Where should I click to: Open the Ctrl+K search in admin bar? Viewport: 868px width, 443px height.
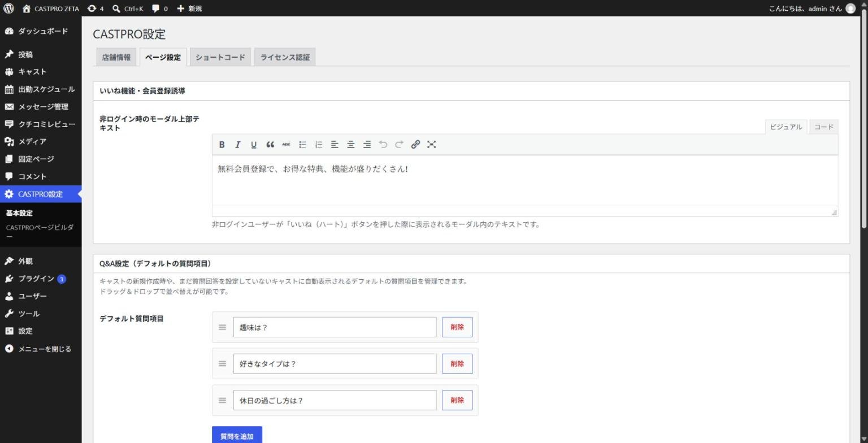pyautogui.click(x=128, y=8)
